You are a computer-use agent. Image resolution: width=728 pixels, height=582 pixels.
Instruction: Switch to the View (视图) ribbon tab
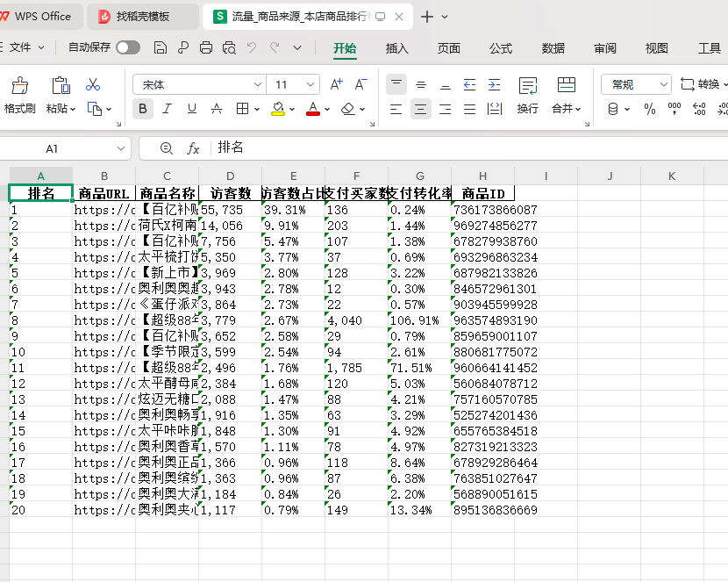tap(656, 48)
